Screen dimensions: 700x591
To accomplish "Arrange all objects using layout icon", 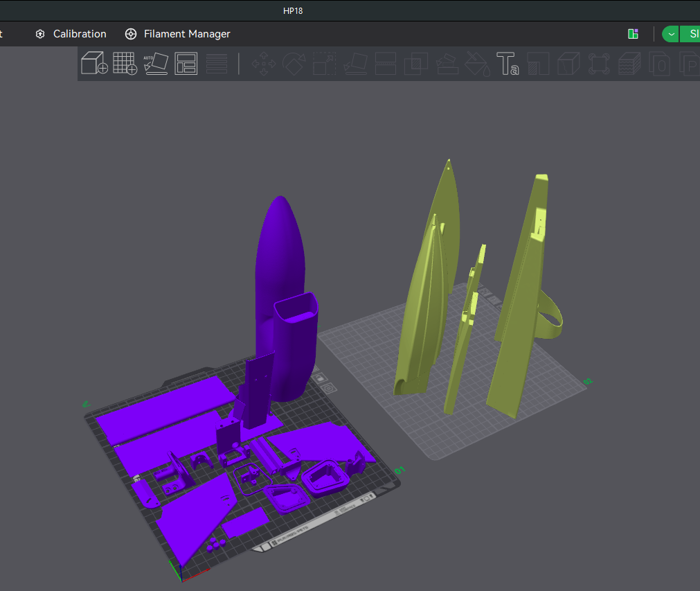I will [186, 64].
